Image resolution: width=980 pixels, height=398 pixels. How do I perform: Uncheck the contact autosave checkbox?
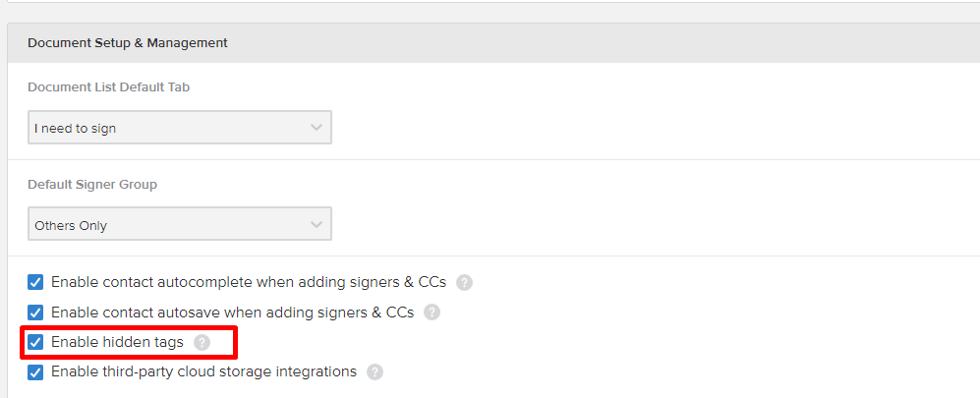35,313
